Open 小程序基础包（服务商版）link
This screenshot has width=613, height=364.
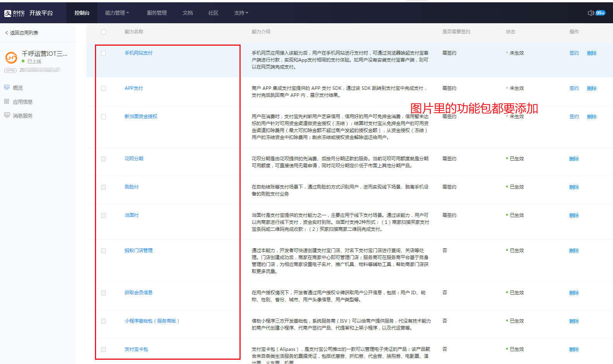pyautogui.click(x=152, y=321)
